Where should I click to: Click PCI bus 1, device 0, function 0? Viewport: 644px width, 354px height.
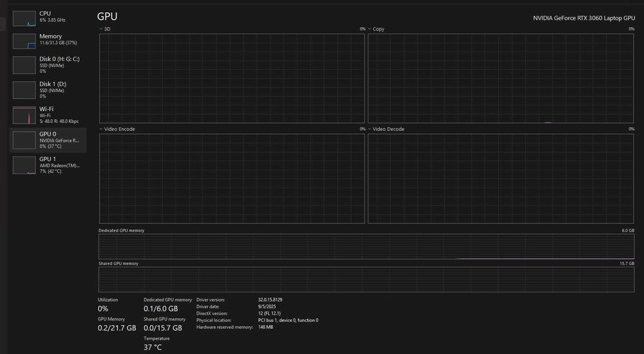[x=288, y=321]
